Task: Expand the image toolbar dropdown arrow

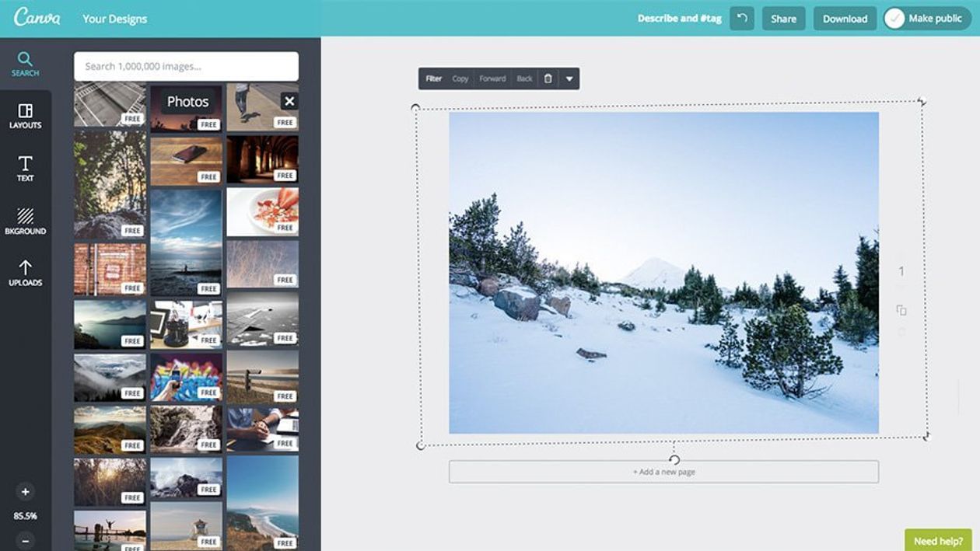Action: coord(569,78)
